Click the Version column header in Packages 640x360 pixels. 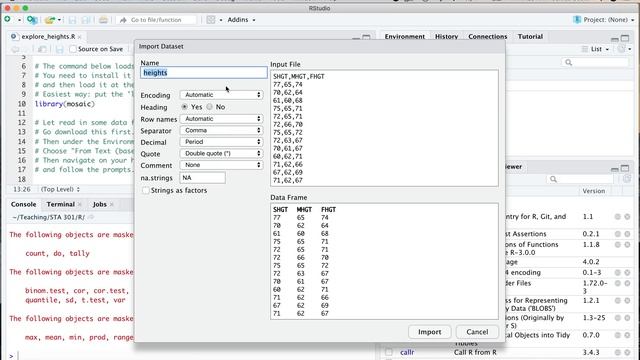click(594, 191)
